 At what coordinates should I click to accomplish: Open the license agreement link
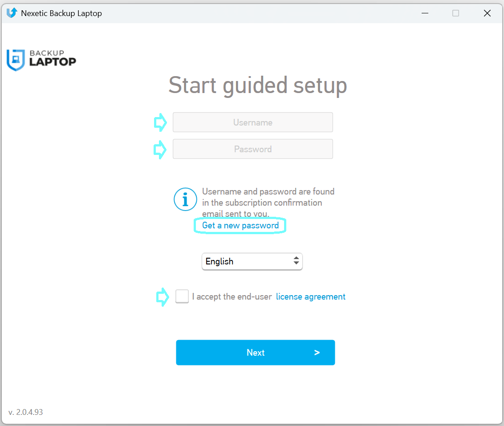click(x=310, y=296)
